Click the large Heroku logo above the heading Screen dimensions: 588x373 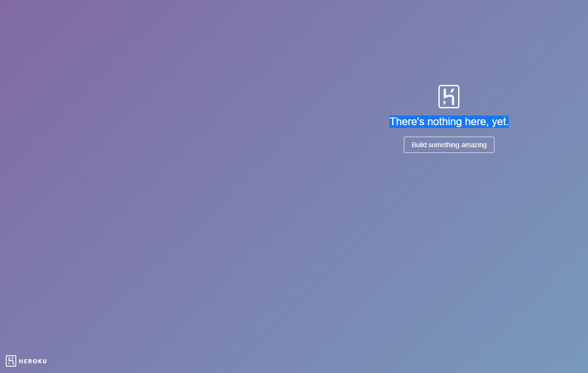tap(449, 96)
